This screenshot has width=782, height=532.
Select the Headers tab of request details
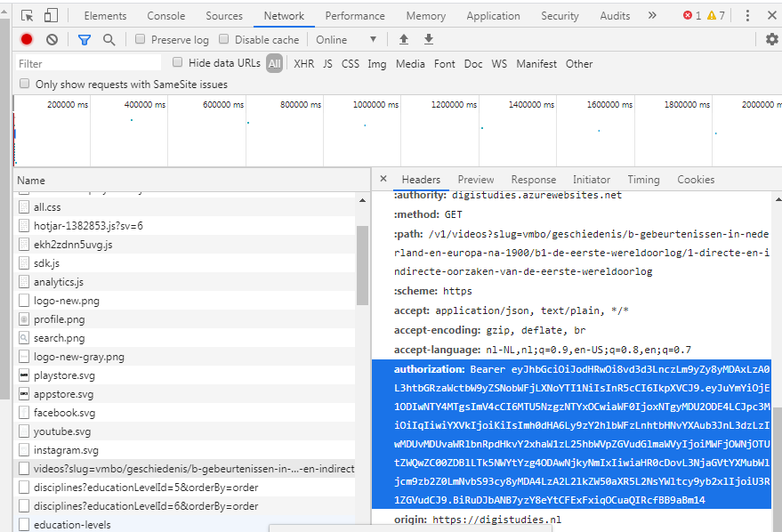coord(421,180)
